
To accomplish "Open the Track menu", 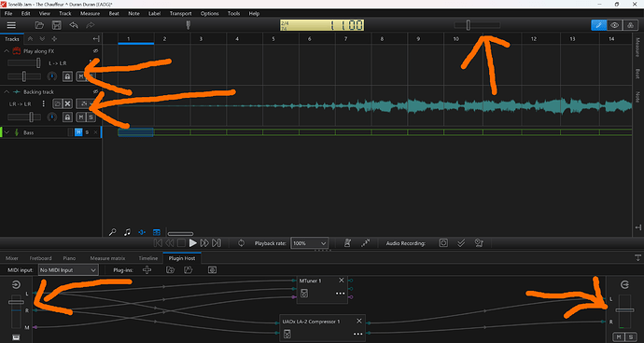I will (65, 14).
